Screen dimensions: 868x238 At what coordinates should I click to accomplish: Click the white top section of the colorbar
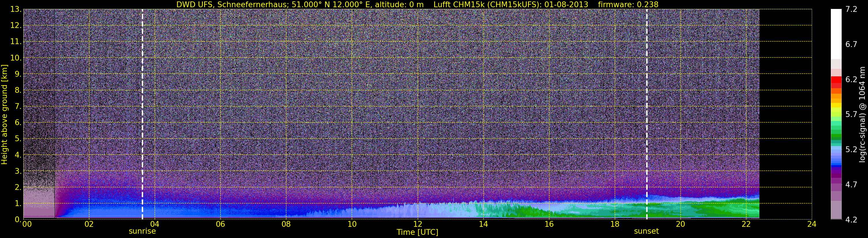836,34
